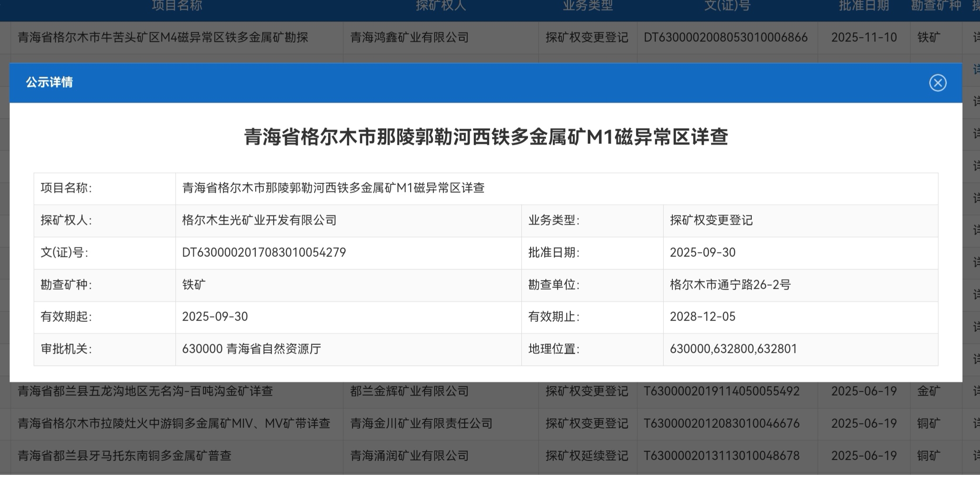
Task: Open 牙马托东南铜多金属矿普查 row
Action: tap(124, 456)
